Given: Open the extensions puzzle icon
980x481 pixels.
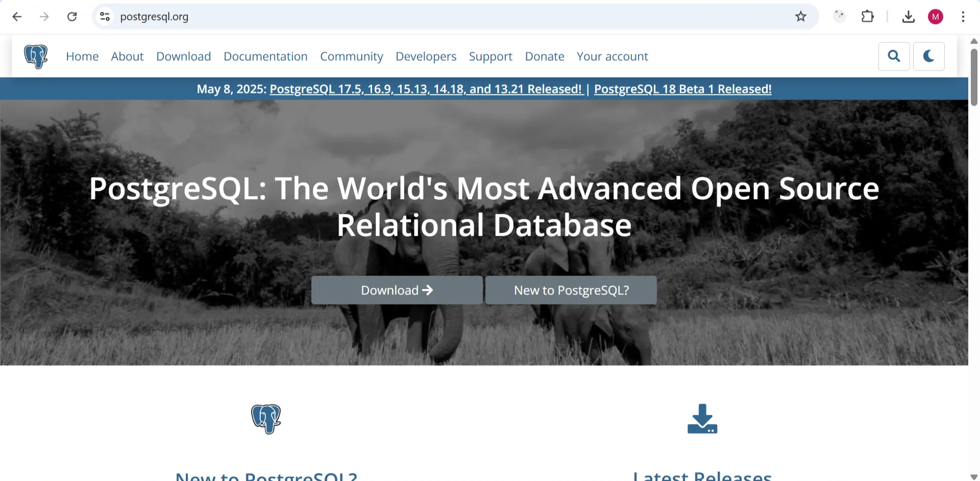Looking at the screenshot, I should pos(867,17).
